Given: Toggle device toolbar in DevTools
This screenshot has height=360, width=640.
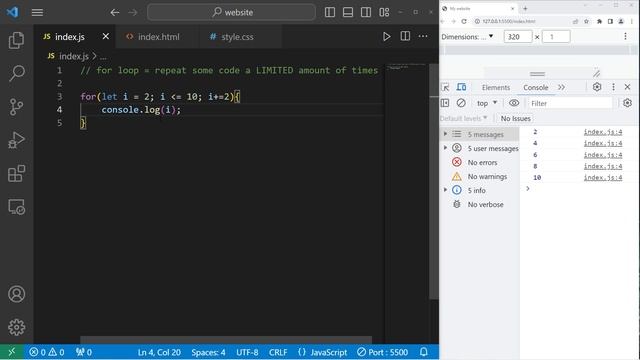Looking at the screenshot, I should (x=461, y=87).
